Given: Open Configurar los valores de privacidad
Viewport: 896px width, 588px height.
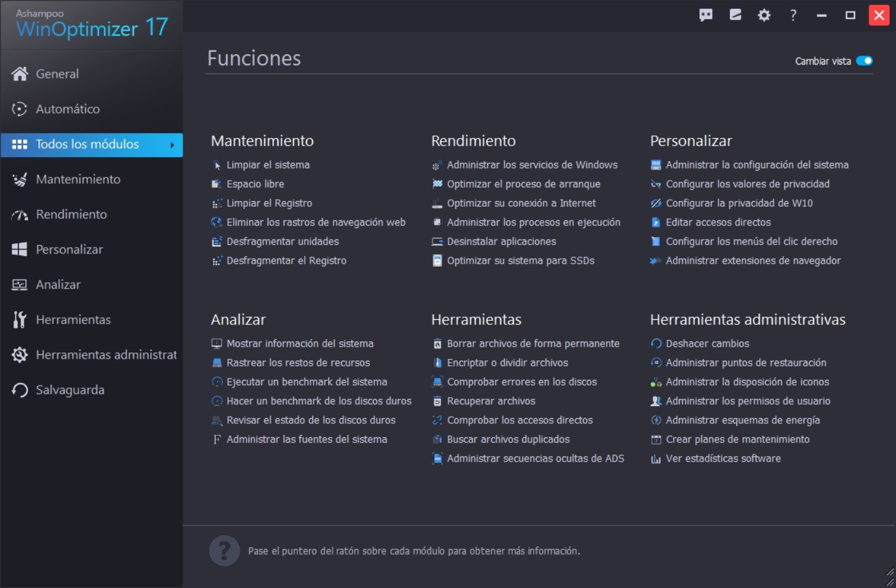Looking at the screenshot, I should point(748,184).
